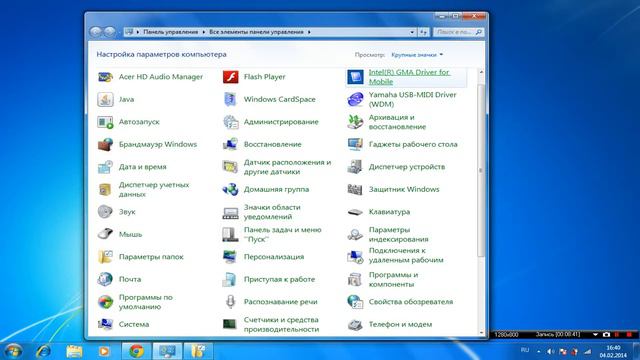Viewport: 640px width, 360px height.
Task: Open Программы и компоненты link
Action: [x=393, y=279]
